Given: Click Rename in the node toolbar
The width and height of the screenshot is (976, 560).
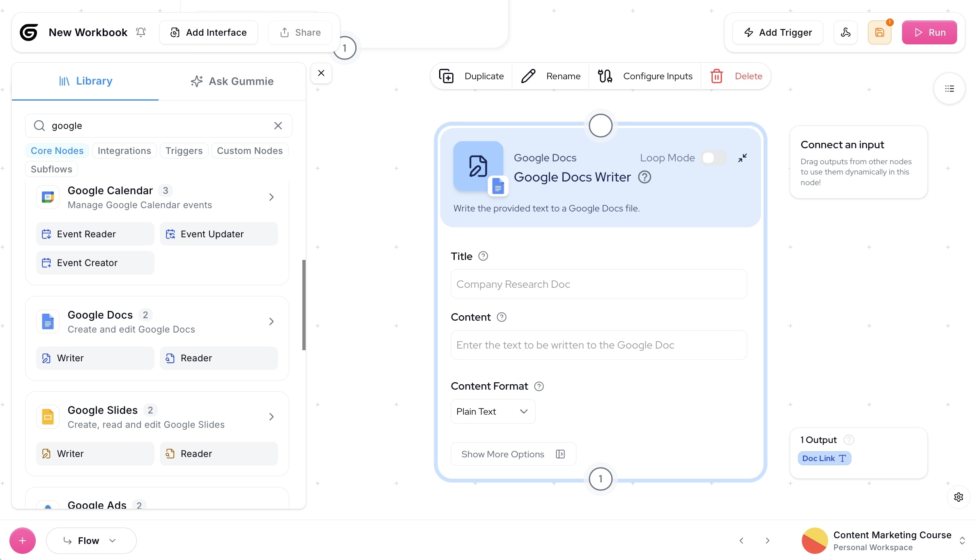Looking at the screenshot, I should point(551,76).
